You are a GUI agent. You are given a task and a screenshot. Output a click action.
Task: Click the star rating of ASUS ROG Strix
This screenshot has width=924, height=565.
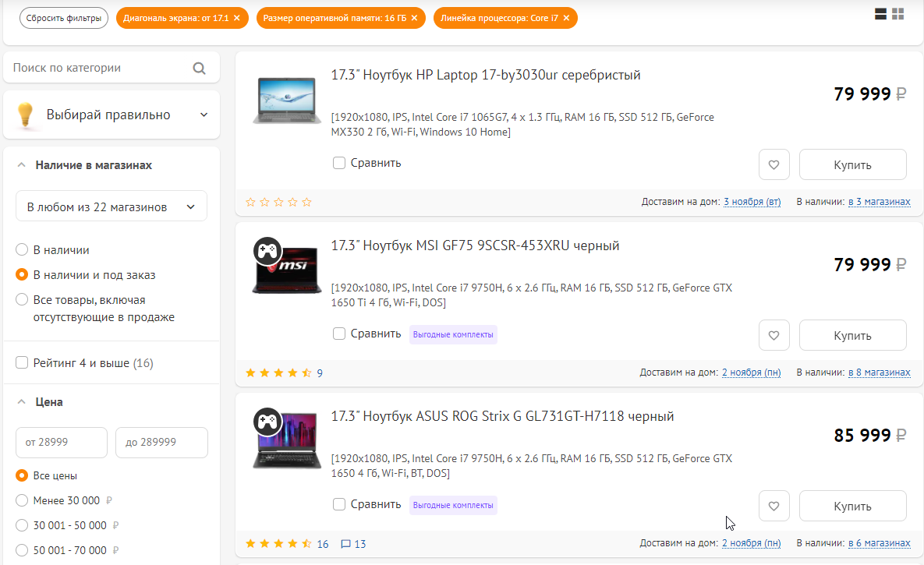[278, 544]
